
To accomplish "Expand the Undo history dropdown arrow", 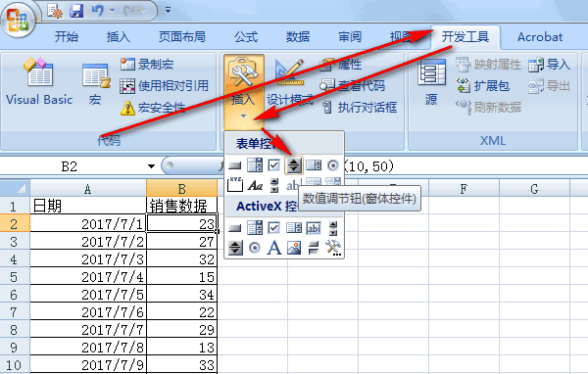I will coord(112,11).
